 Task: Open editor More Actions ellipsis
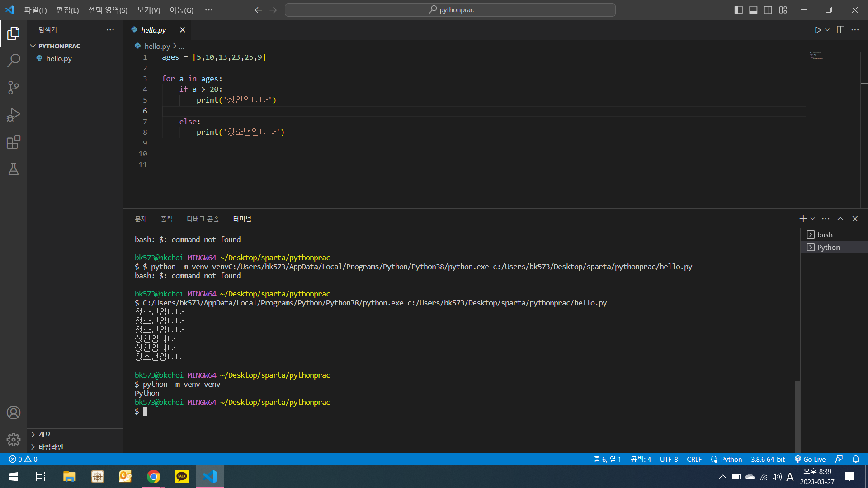click(855, 30)
